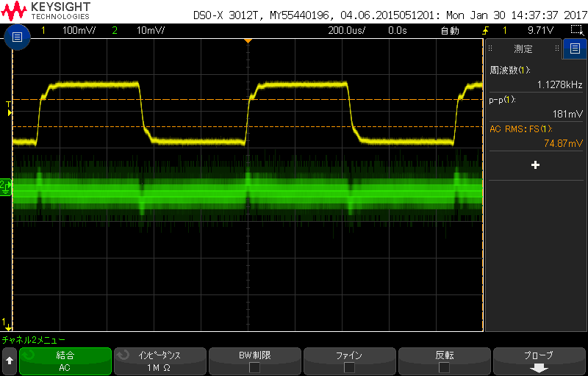
Task: Add a new measurement with the plus icon
Action: pyautogui.click(x=535, y=165)
